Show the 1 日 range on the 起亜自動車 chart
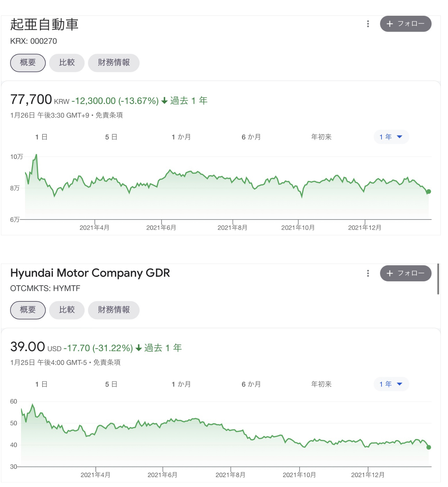This screenshot has width=448, height=487. [x=41, y=137]
